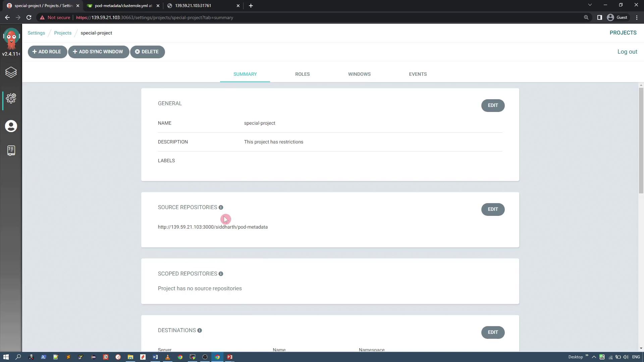Switch to the Roles tab
Screen dimensions: 644x362
(302, 74)
